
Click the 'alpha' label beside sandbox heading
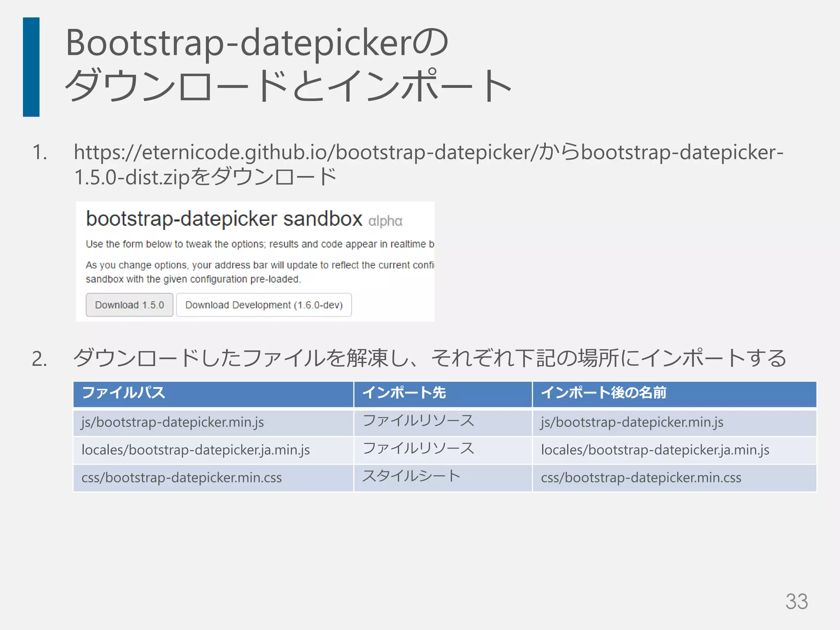(385, 221)
